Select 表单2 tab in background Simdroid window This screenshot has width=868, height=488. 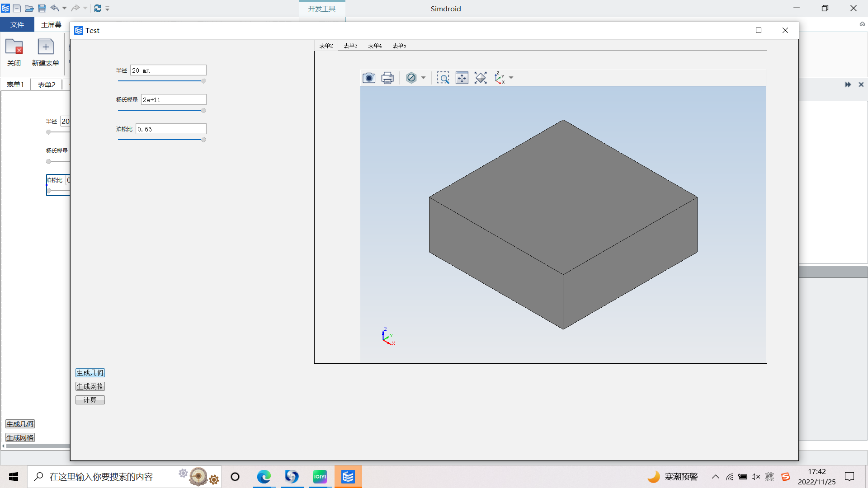coord(47,84)
